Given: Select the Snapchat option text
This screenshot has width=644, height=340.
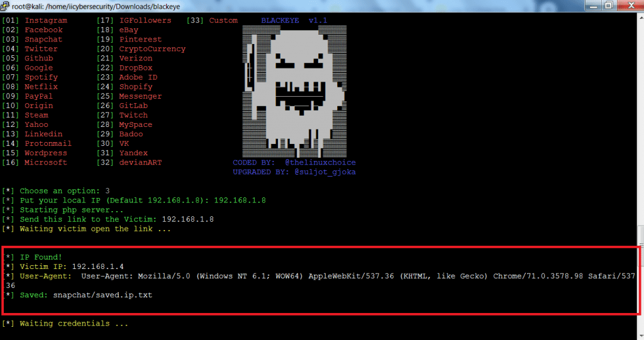Looking at the screenshot, I should tap(43, 39).
